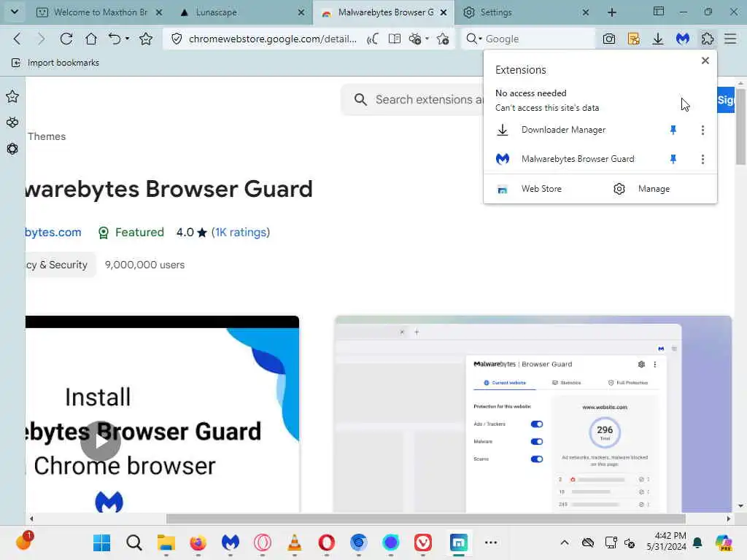
Task: Open the Malwarebytes developer website link
Action: point(53,233)
